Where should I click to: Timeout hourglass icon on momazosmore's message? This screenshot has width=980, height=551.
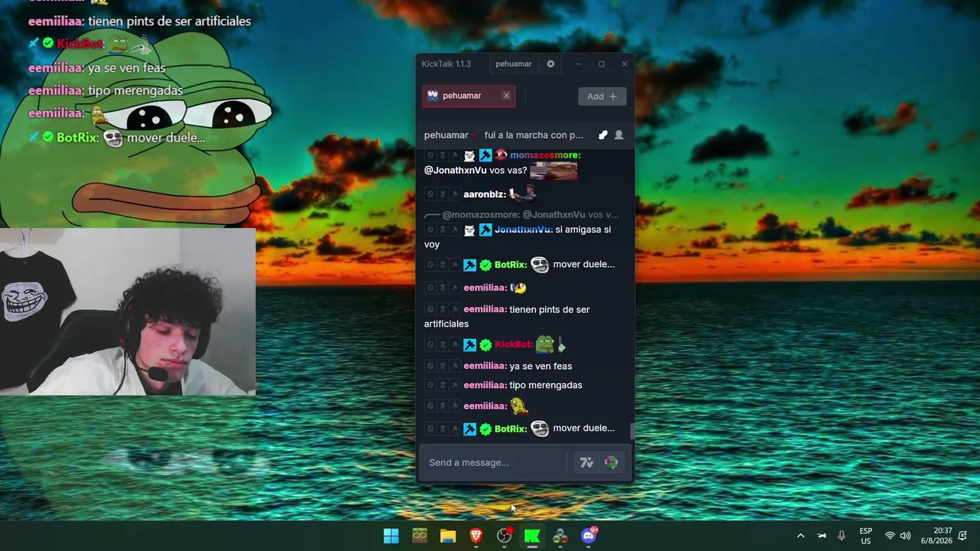coord(443,155)
